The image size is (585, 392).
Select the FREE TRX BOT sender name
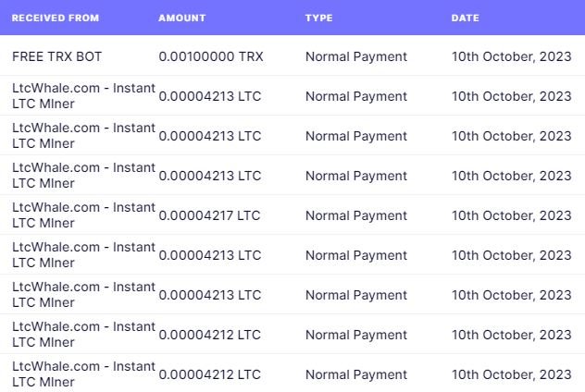[56, 56]
